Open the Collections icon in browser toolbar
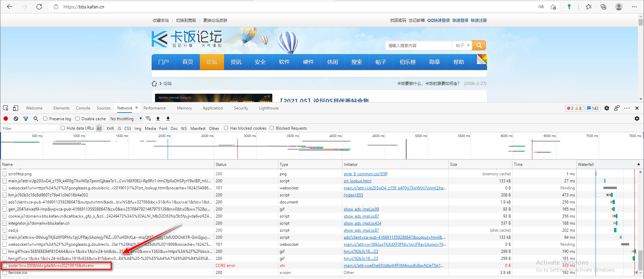Image resolution: width=644 pixels, height=279 pixels. pyautogui.click(x=603, y=7)
